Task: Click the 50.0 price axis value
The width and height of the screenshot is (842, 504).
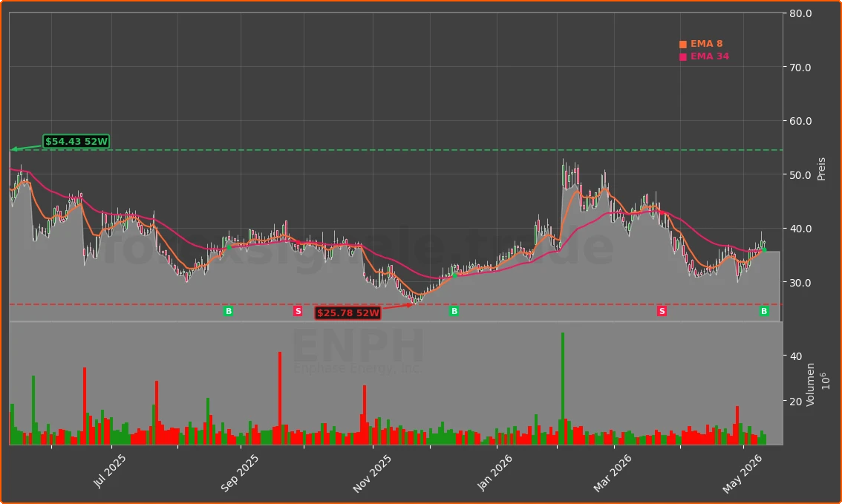Action: click(x=800, y=175)
